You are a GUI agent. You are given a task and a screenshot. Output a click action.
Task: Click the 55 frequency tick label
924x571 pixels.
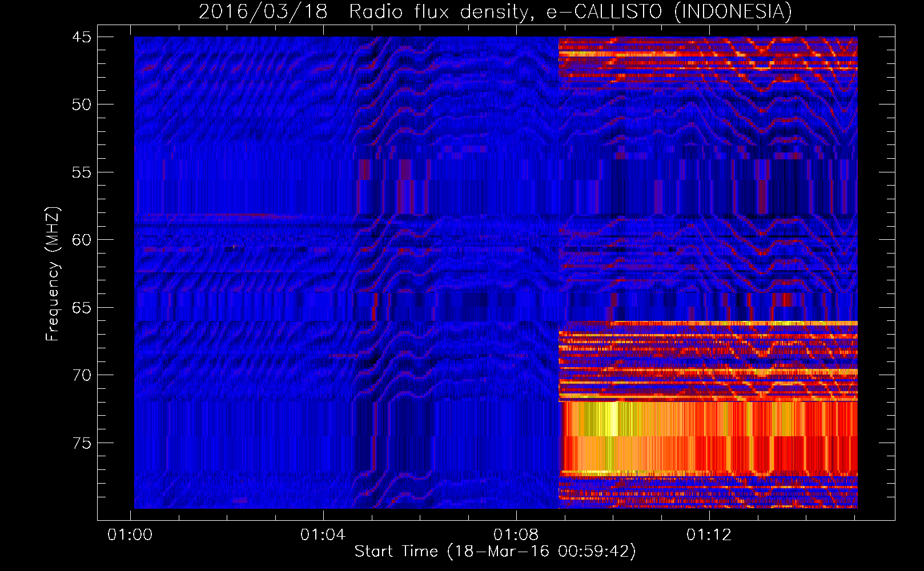(82, 172)
